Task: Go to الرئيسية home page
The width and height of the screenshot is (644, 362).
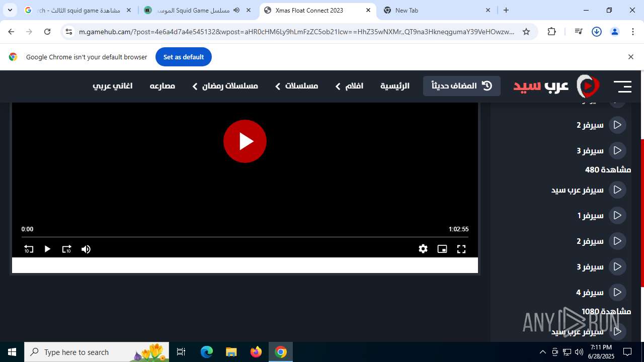Action: [x=395, y=86]
